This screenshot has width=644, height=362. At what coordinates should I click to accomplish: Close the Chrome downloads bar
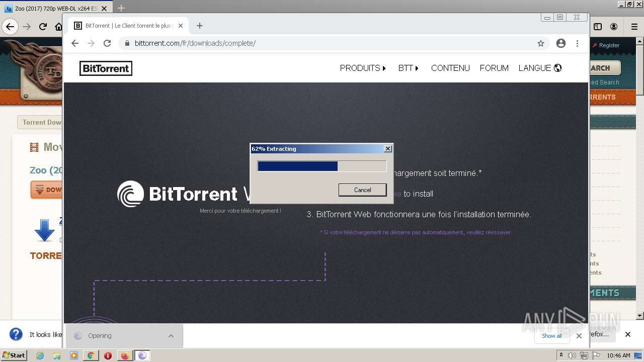pyautogui.click(x=579, y=336)
